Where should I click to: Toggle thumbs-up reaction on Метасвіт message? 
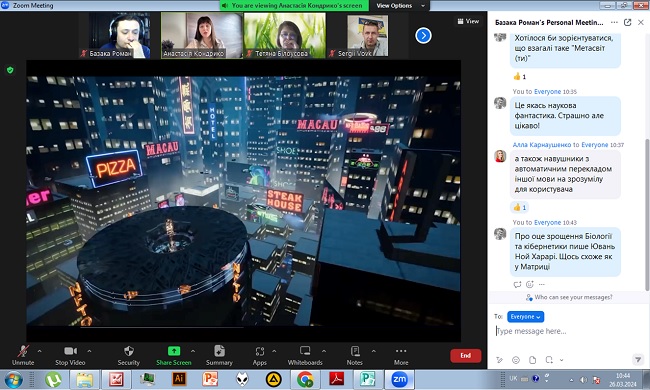tap(519, 76)
